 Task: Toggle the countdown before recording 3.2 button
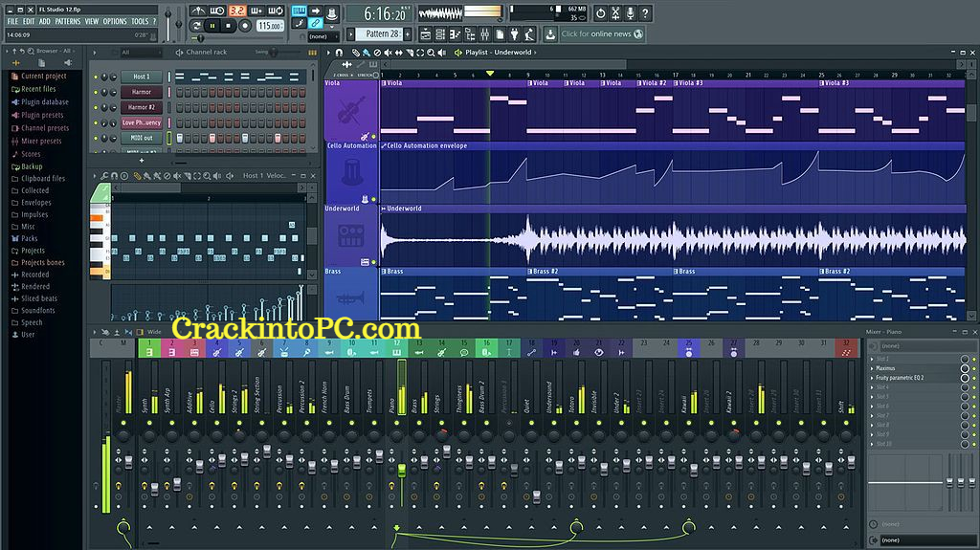237,11
